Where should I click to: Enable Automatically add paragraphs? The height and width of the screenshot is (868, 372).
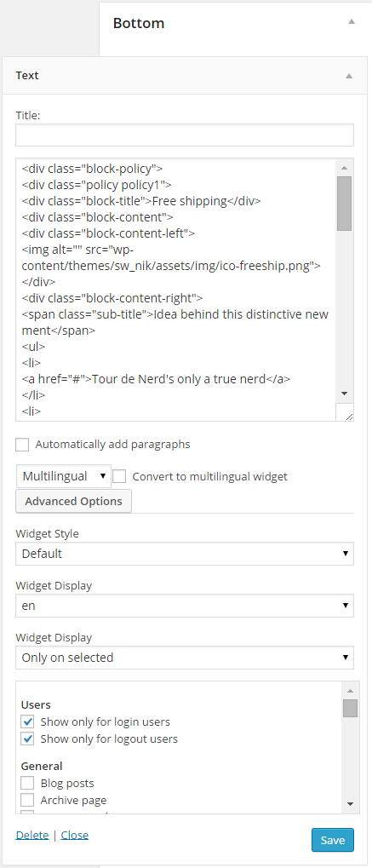pos(22,445)
